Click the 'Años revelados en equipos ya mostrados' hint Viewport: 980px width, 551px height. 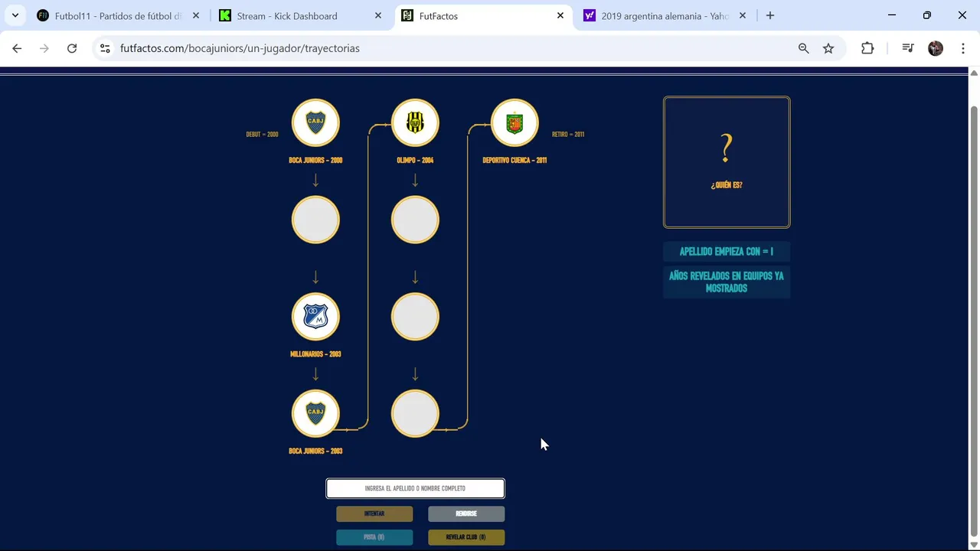[x=727, y=282]
